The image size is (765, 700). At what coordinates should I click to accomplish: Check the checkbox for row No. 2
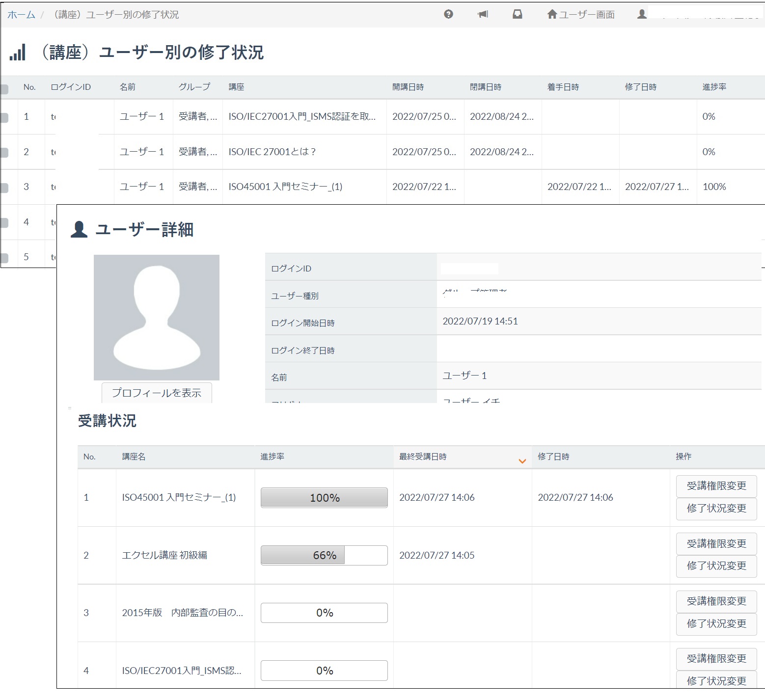point(4,152)
